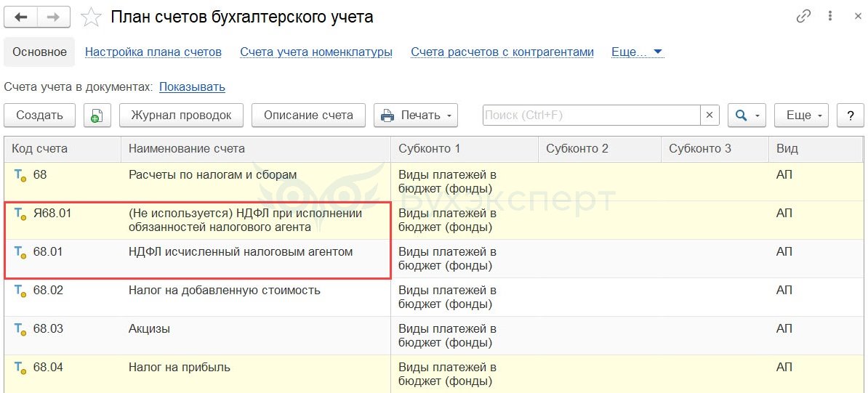The height and width of the screenshot is (393, 868).
Task: Click Описание счета button
Action: pos(308,115)
